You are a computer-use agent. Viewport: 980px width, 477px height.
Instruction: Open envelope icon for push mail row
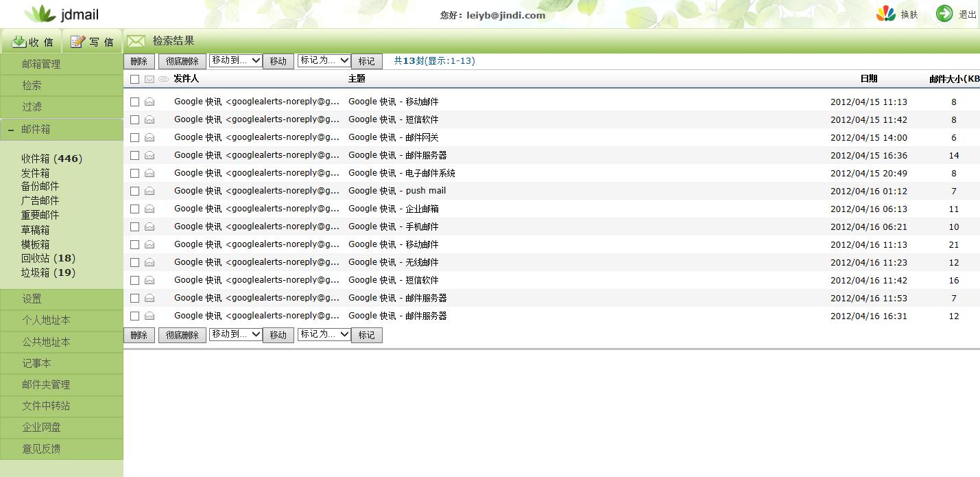click(x=150, y=191)
